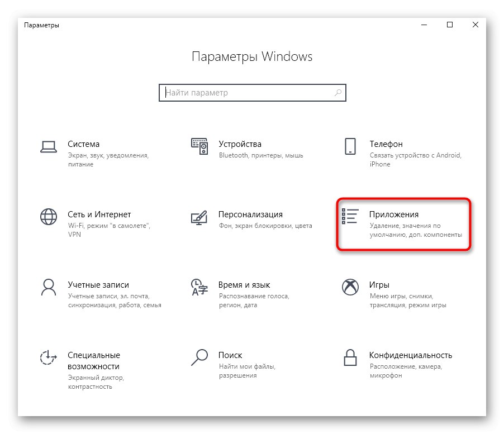Click the Специальные возможности icon
Image resolution: width=504 pixels, height=434 pixels.
49,357
